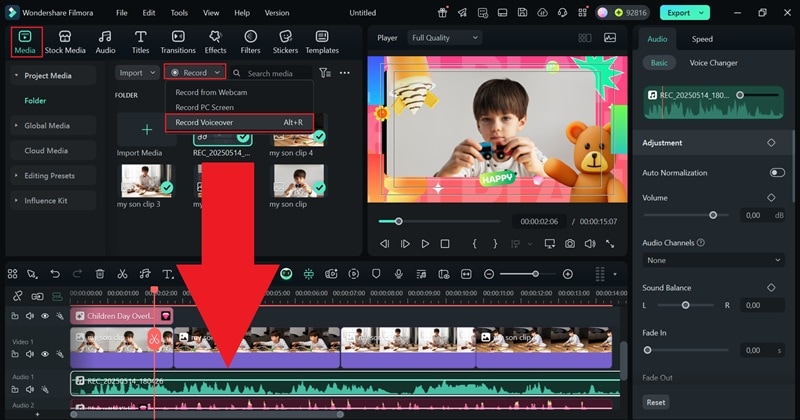800x420 pixels.
Task: Mute the Audio 1 track
Action: tap(30, 389)
